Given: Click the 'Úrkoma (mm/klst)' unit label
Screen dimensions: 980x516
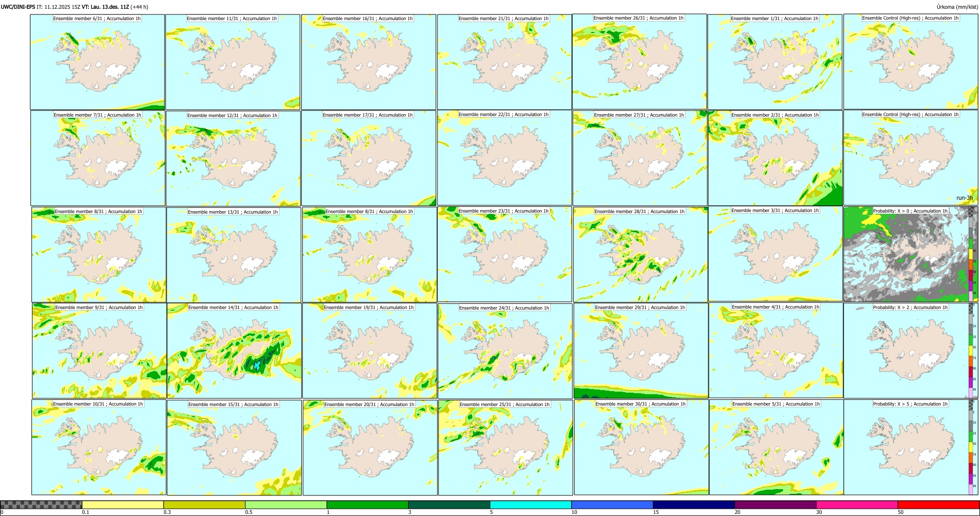Looking at the screenshot, I should pyautogui.click(x=957, y=7).
